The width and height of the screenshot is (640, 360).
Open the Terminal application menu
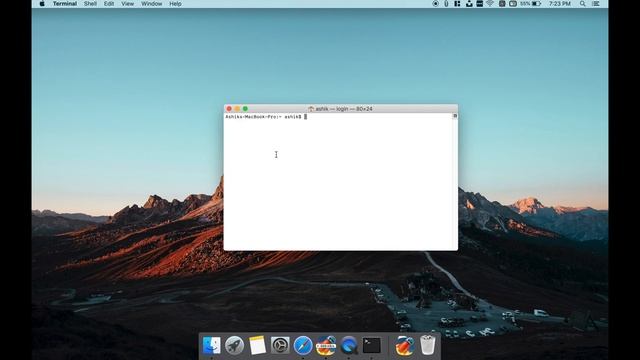pyautogui.click(x=64, y=4)
